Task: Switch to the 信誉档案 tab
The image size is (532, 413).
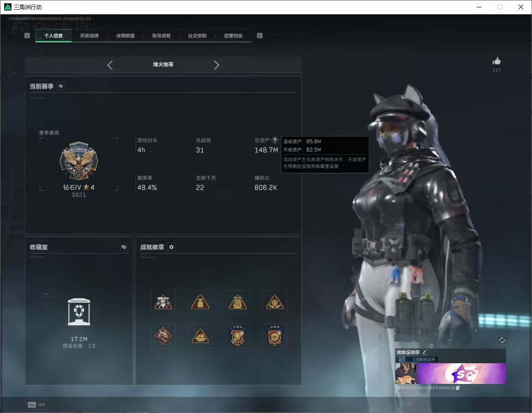Action: point(233,35)
